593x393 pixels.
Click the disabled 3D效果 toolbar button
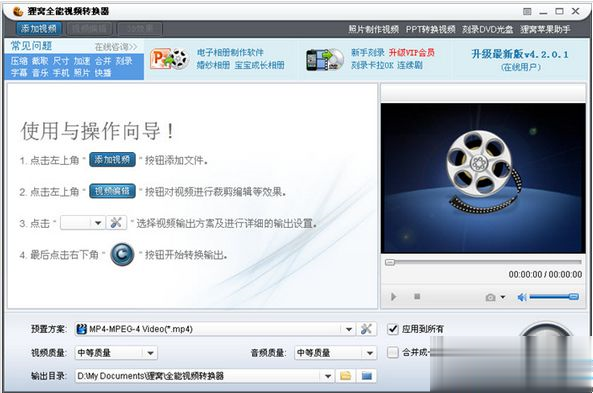140,29
